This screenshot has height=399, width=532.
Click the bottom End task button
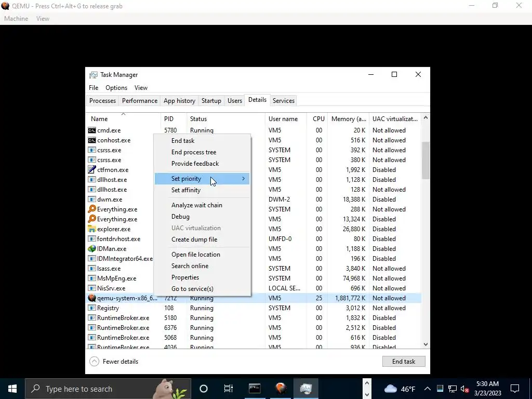pyautogui.click(x=404, y=362)
